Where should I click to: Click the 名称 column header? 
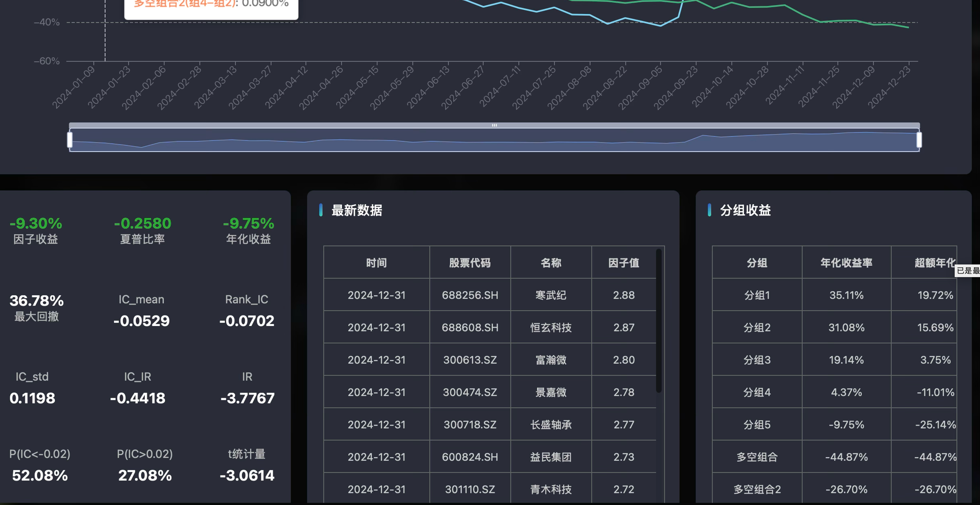pyautogui.click(x=551, y=263)
